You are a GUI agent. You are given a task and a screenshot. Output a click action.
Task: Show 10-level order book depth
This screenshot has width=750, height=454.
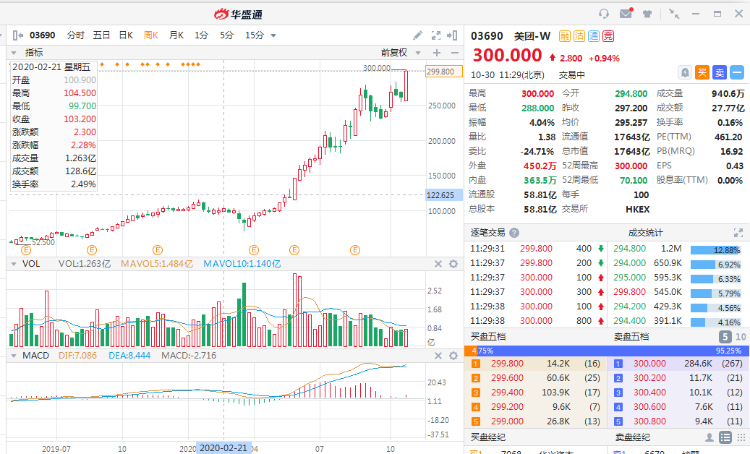click(x=740, y=337)
